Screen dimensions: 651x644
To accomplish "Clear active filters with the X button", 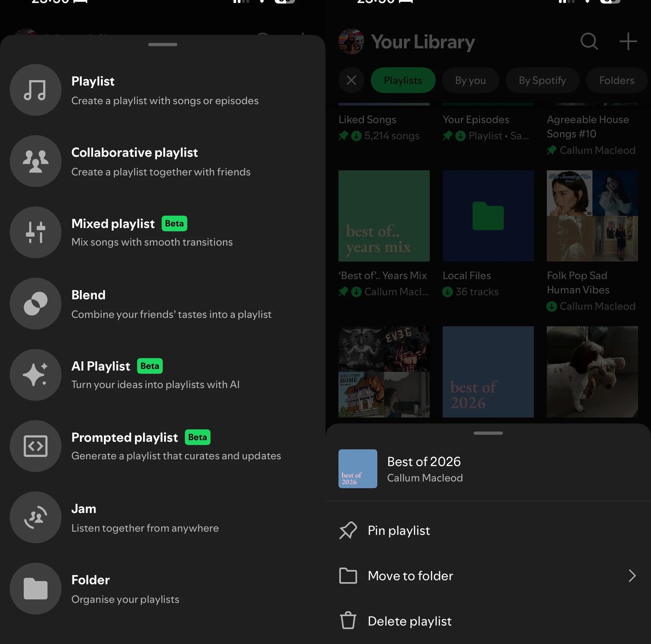I will pos(351,80).
